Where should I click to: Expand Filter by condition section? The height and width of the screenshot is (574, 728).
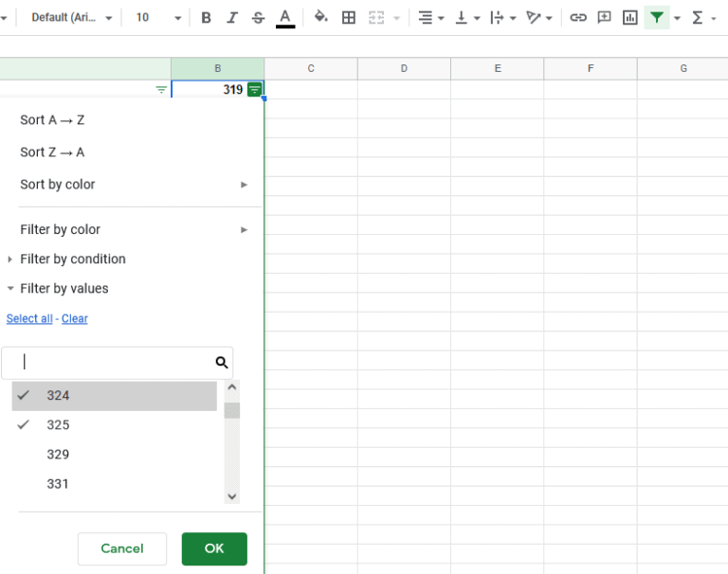tap(72, 259)
